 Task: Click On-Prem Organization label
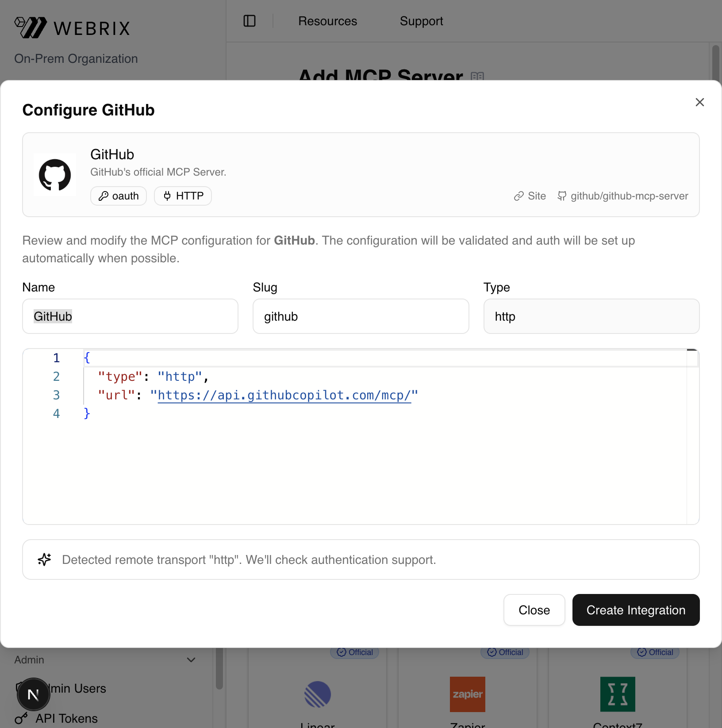tap(76, 58)
